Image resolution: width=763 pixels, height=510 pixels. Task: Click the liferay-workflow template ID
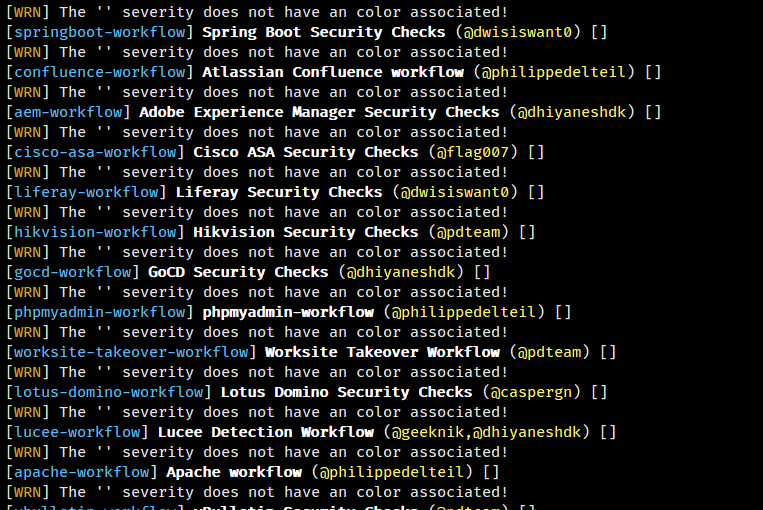pyautogui.click(x=86, y=192)
